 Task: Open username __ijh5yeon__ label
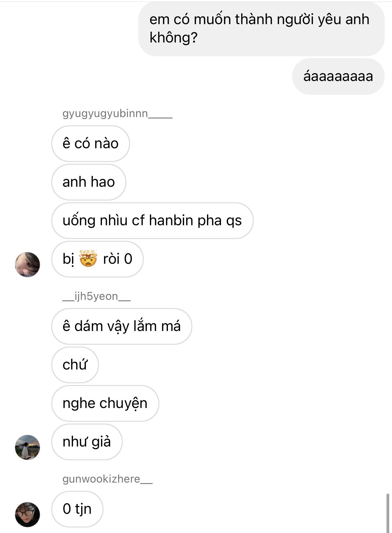[x=96, y=296]
